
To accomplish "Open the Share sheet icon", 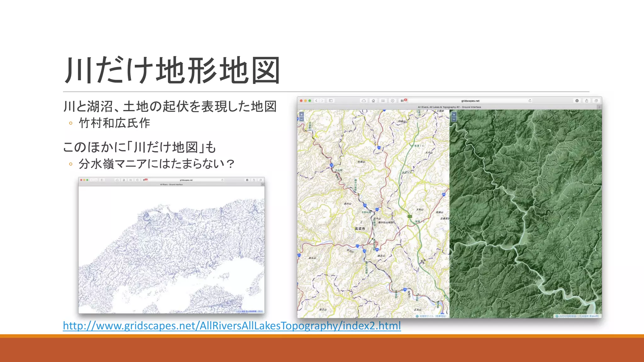I will coord(586,101).
